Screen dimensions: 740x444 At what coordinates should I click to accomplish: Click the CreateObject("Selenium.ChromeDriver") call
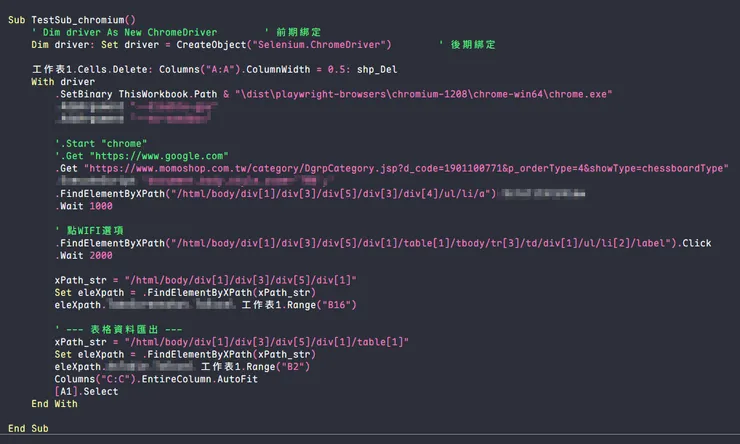coord(284,44)
